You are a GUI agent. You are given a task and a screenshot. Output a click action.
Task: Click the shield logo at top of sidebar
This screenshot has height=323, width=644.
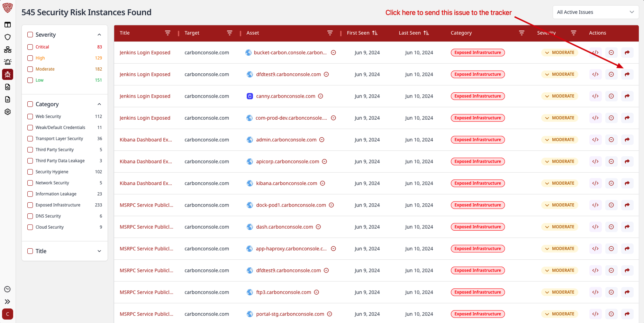[x=8, y=8]
